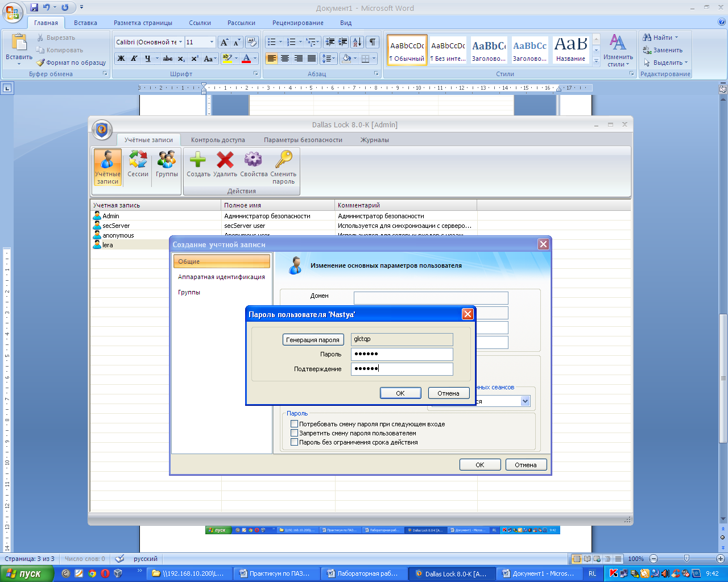Justify text in Word ribbon
Viewport: 728px width, 582px height.
pyautogui.click(x=312, y=59)
